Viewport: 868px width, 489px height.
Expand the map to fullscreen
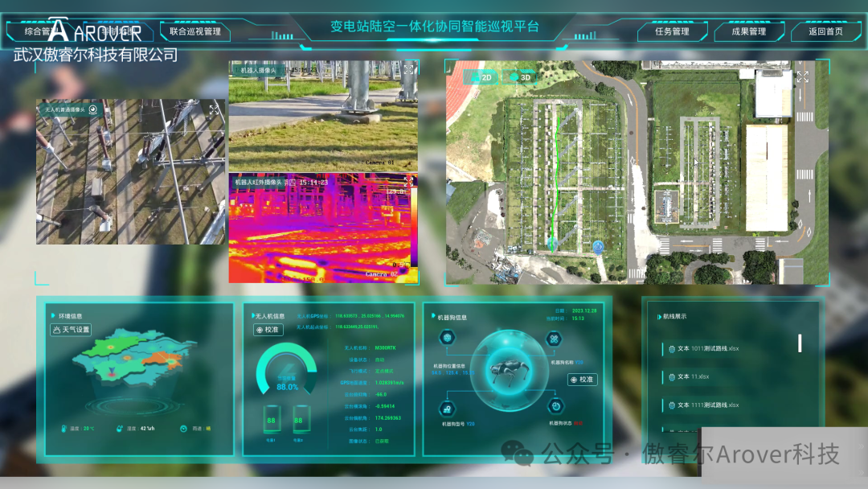(802, 77)
